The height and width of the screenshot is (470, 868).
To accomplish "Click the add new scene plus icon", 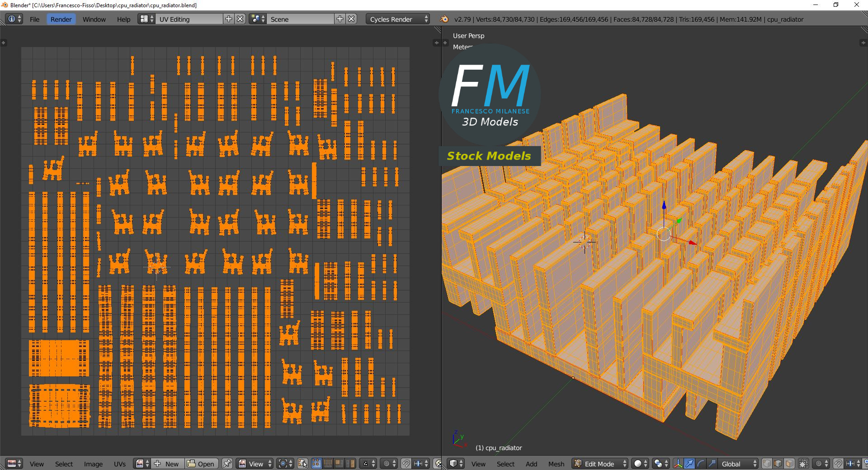I will coord(340,19).
